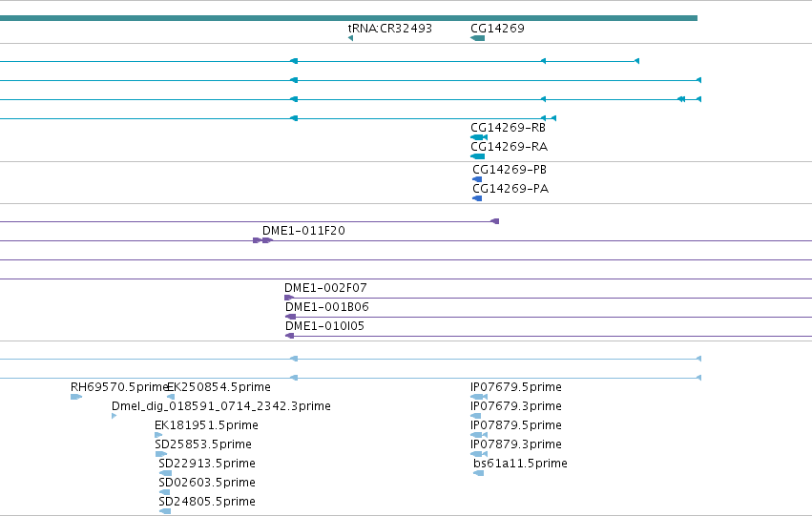Select the SD24805.5prime EST glyph
This screenshot has height=516, width=812.
[x=165, y=512]
